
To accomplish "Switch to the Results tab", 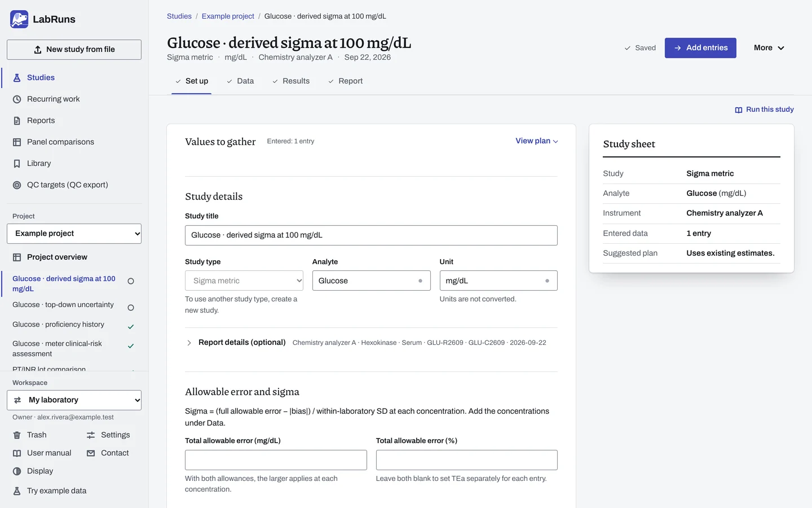I will [291, 81].
